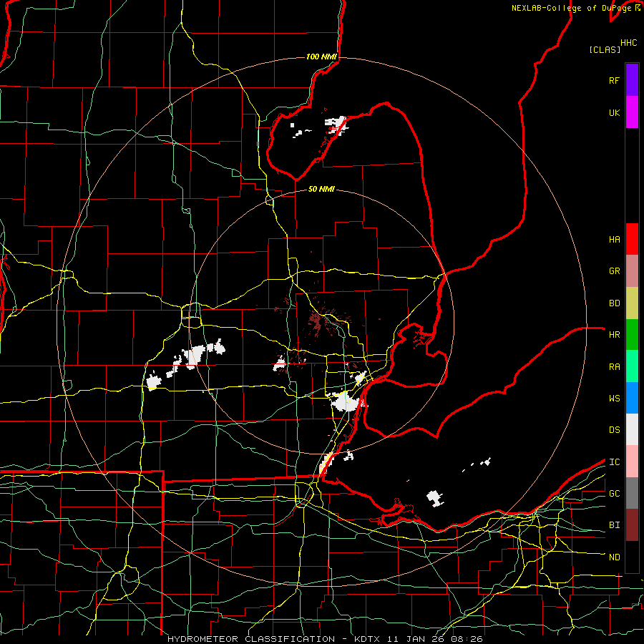Viewport: 644px width, 644px height.
Task: Select the 'BD' legend label text
Action: pyautogui.click(x=614, y=303)
